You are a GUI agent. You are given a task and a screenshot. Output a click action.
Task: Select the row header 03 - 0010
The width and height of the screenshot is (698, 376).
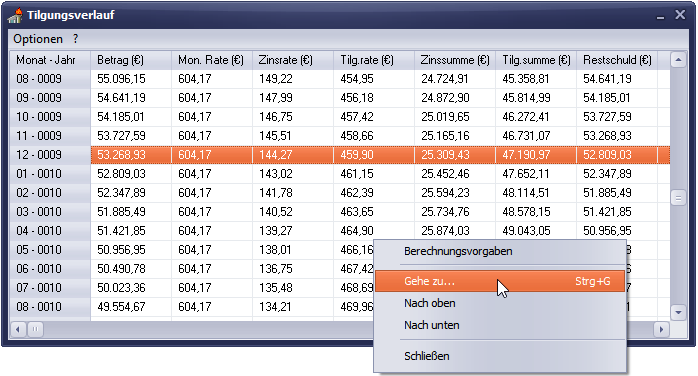[x=50, y=212]
